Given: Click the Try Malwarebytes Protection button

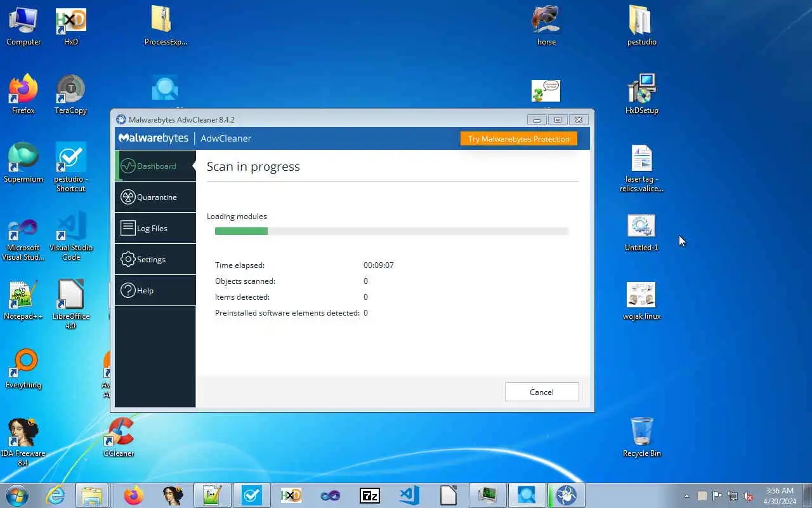Looking at the screenshot, I should (518, 138).
